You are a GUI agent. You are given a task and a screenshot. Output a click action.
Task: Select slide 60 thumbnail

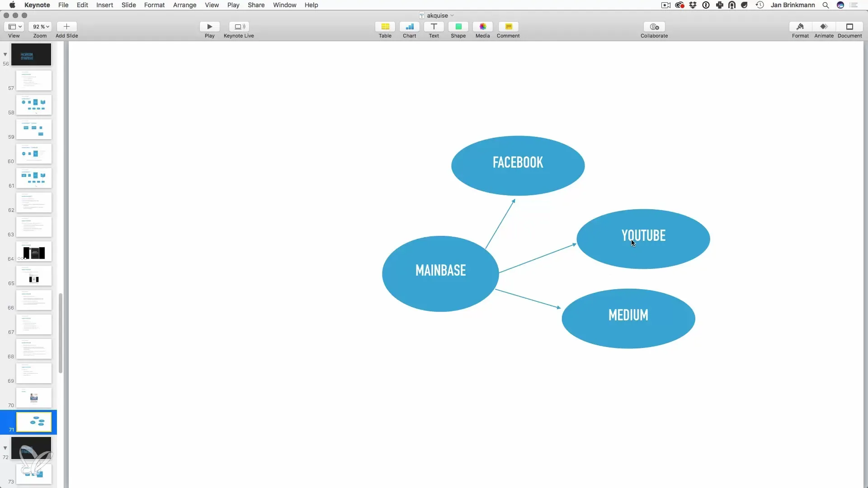[x=34, y=154]
